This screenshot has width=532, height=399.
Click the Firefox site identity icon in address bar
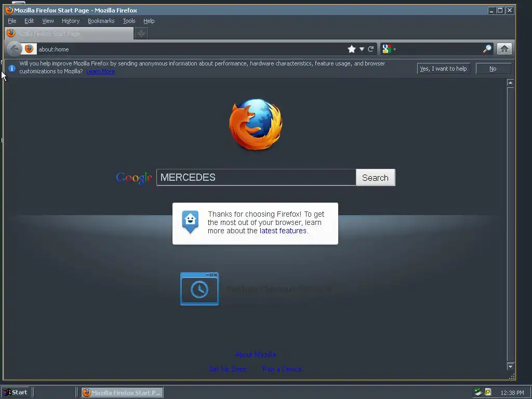(29, 49)
